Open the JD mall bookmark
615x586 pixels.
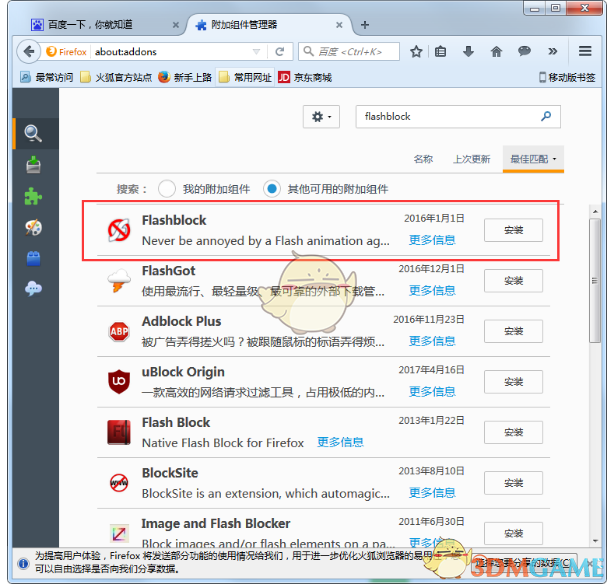[x=305, y=77]
